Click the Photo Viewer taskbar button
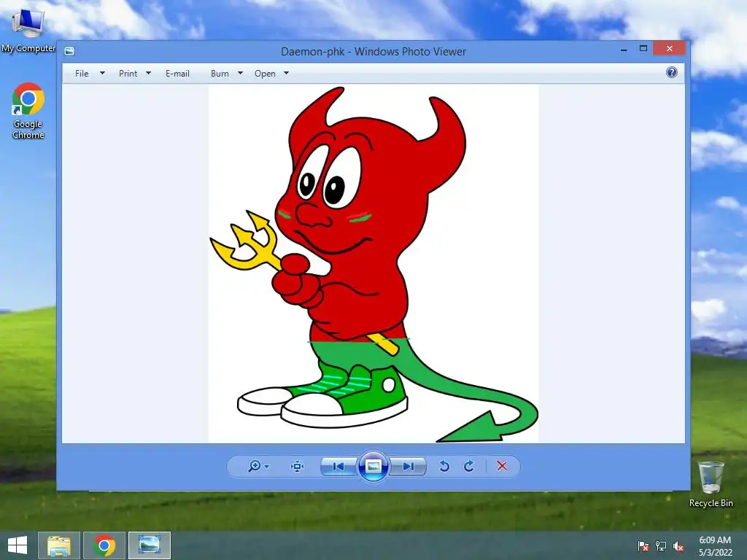The image size is (747, 560). pyautogui.click(x=149, y=545)
